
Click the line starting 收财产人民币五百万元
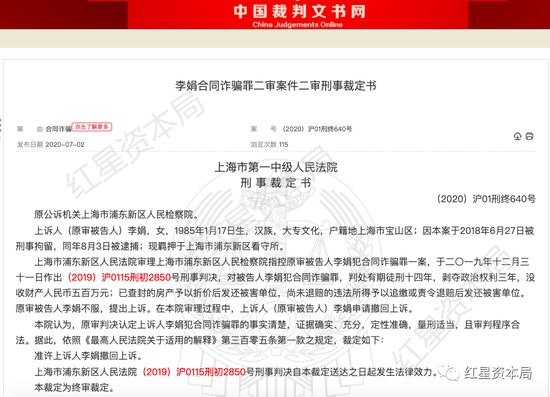coord(271,293)
